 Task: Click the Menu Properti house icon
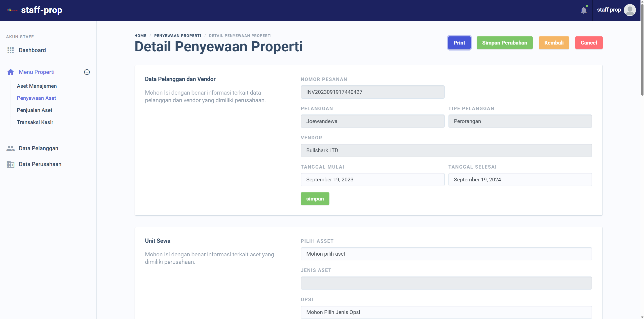[x=11, y=72]
